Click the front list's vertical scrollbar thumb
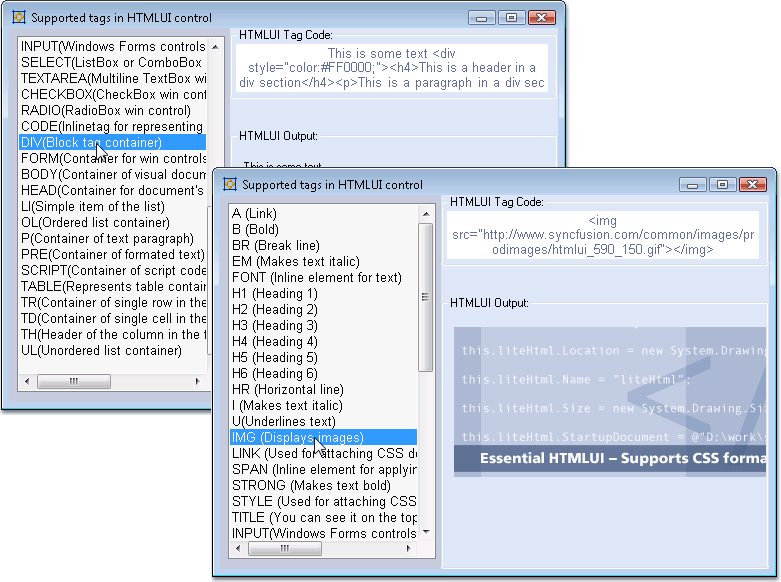This screenshot has height=582, width=781. click(425, 297)
